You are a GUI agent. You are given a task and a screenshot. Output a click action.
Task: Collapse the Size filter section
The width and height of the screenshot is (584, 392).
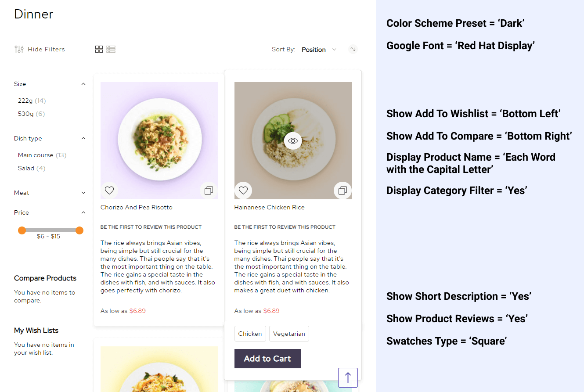click(83, 84)
